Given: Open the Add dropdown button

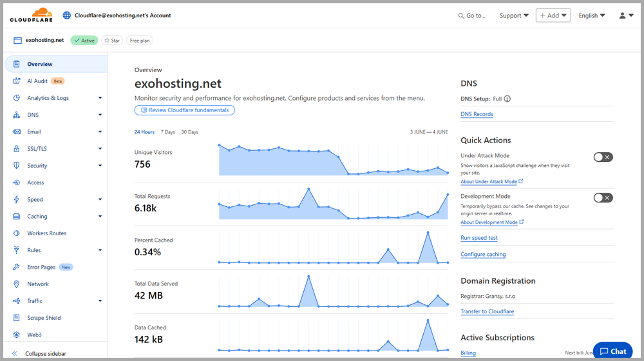Looking at the screenshot, I should tap(553, 15).
